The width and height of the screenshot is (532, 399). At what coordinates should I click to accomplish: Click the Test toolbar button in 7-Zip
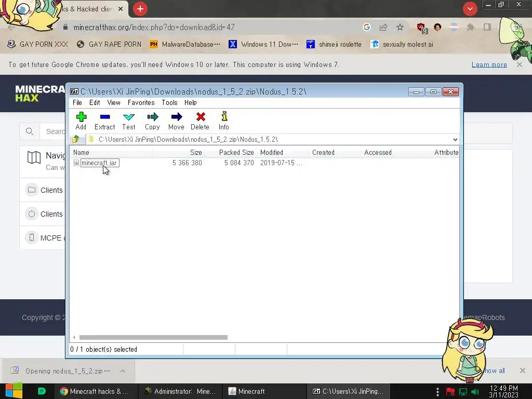(129, 121)
